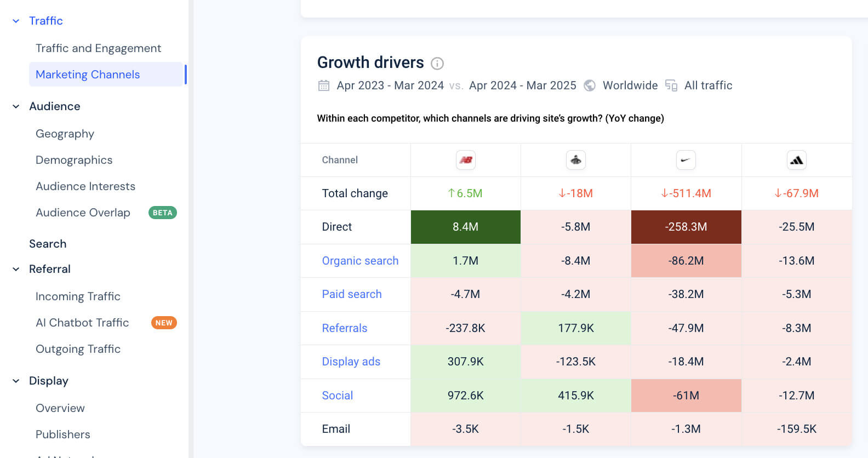Click the Worldwide globe icon
The height and width of the screenshot is (458, 868).
click(589, 85)
